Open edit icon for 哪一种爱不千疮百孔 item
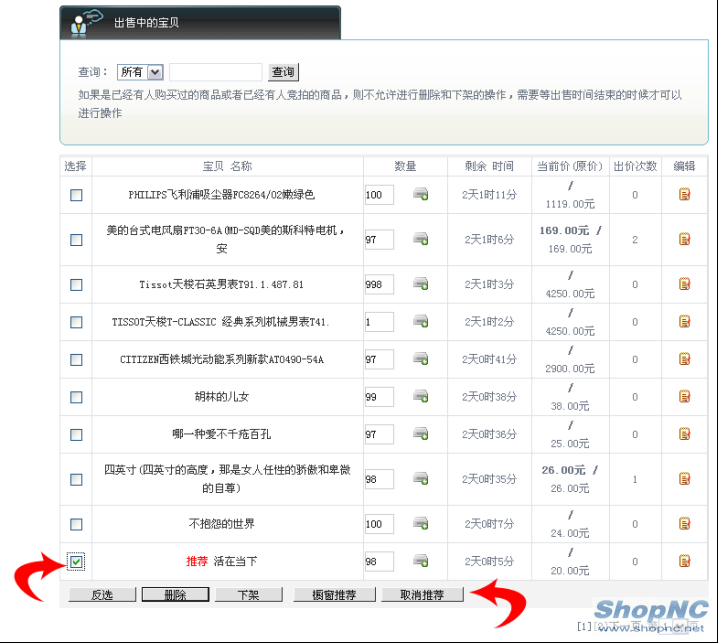718x643 pixels. point(684,434)
